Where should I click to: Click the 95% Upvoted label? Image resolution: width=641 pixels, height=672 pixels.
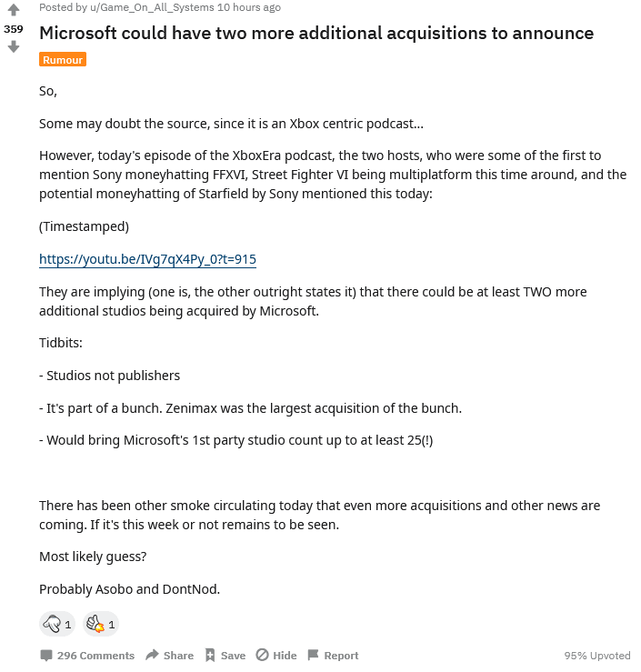[x=596, y=656]
